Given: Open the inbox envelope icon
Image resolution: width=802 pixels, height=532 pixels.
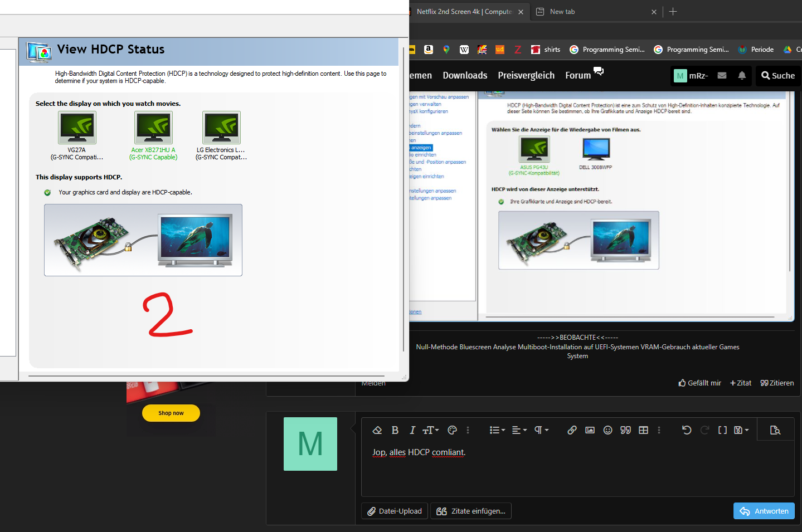Looking at the screenshot, I should coord(722,76).
